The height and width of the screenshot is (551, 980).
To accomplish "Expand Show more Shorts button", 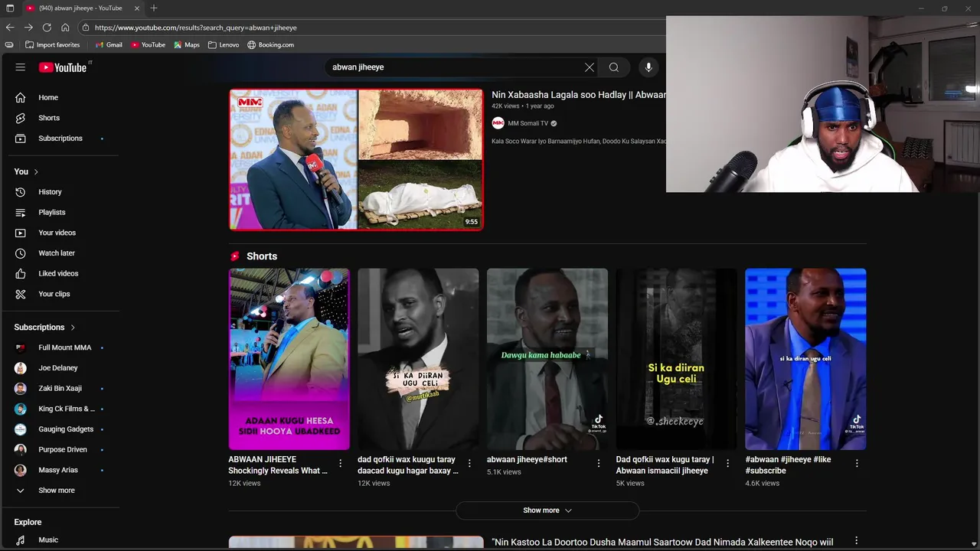I will click(x=547, y=510).
